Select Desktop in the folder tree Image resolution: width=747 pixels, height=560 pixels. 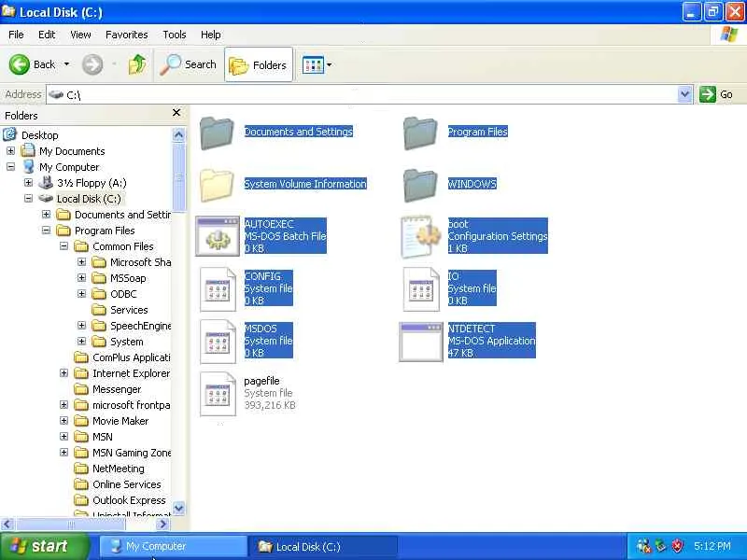coord(39,135)
